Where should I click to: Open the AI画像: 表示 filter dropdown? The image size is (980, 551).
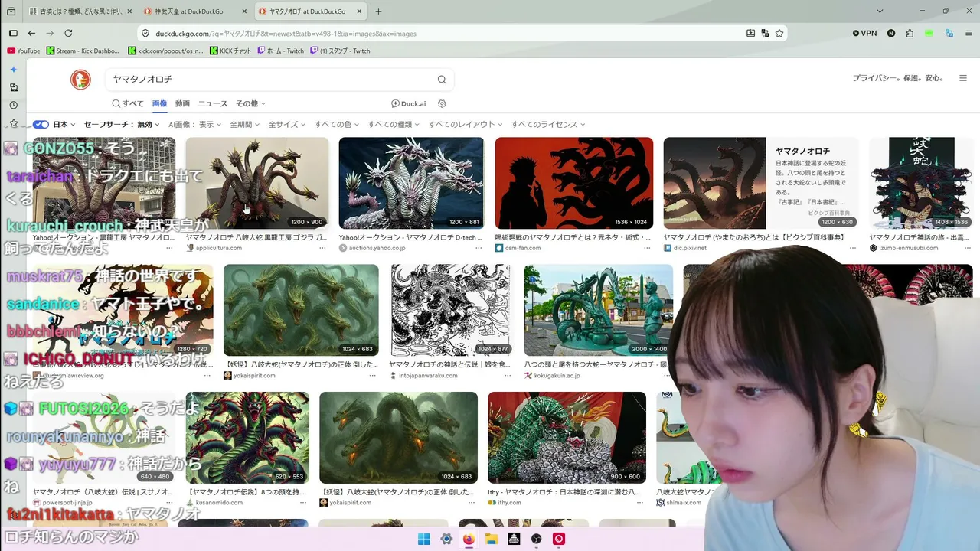[195, 124]
